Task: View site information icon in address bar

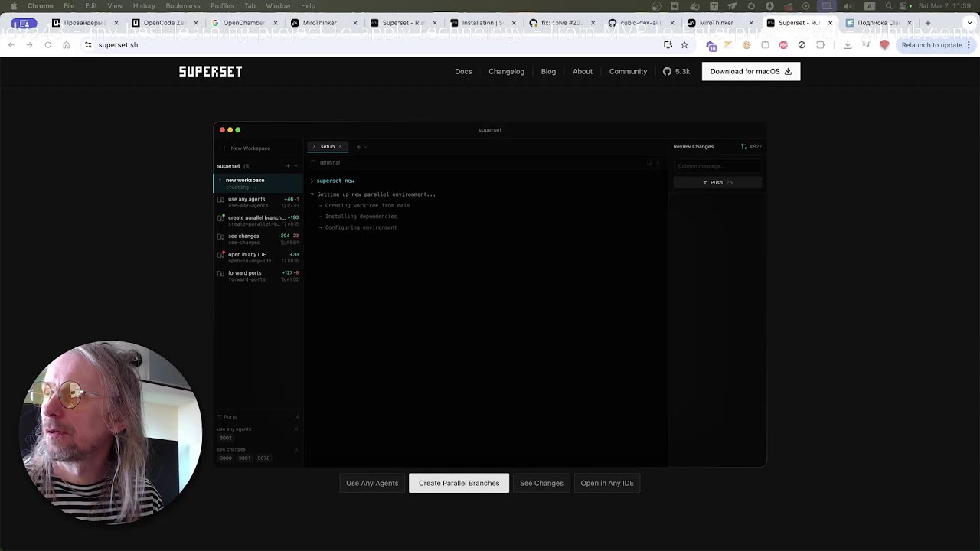Action: pos(88,45)
